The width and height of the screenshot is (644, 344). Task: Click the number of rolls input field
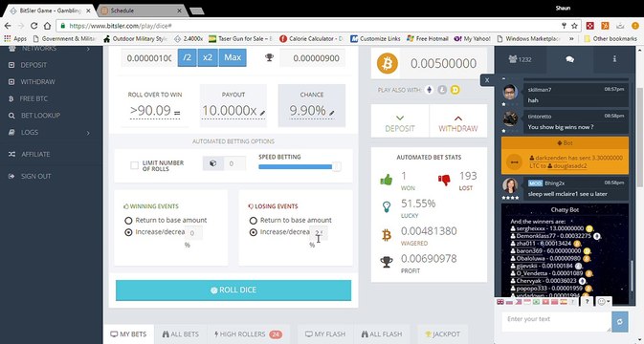[234, 163]
